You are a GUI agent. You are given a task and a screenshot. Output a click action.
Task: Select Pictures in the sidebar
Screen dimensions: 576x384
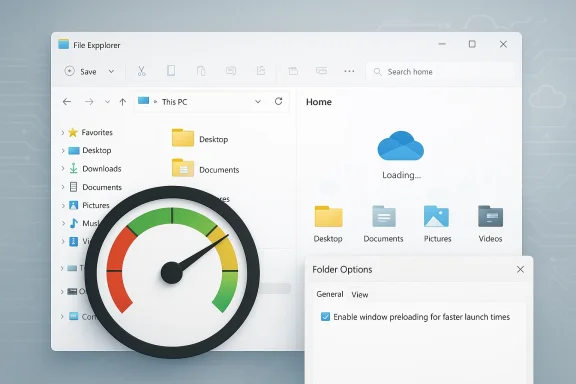click(89, 205)
